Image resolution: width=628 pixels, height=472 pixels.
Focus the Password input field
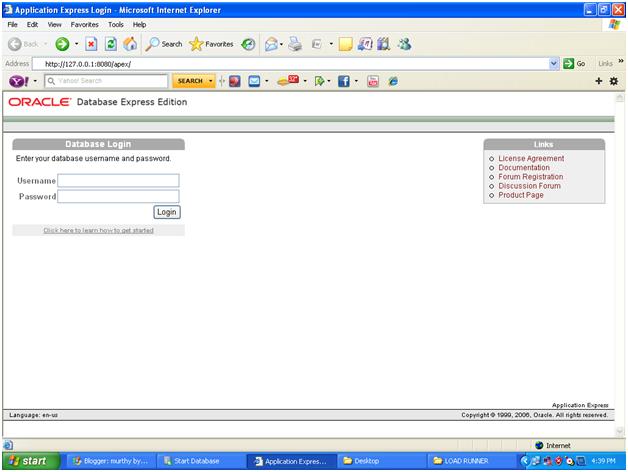119,196
